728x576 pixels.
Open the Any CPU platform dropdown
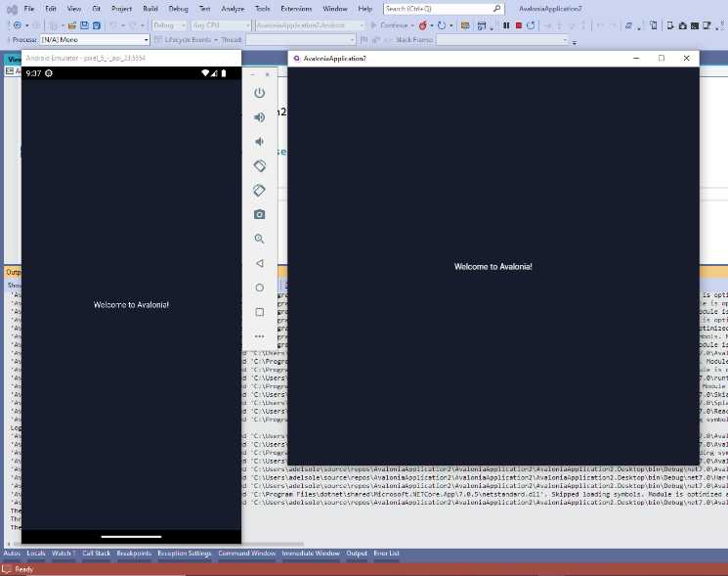[221, 25]
